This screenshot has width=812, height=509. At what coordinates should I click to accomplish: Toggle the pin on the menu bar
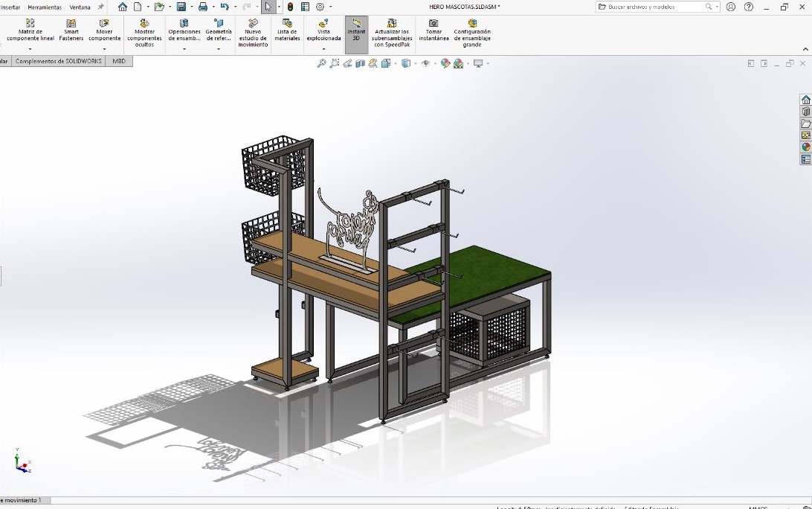[x=101, y=7]
